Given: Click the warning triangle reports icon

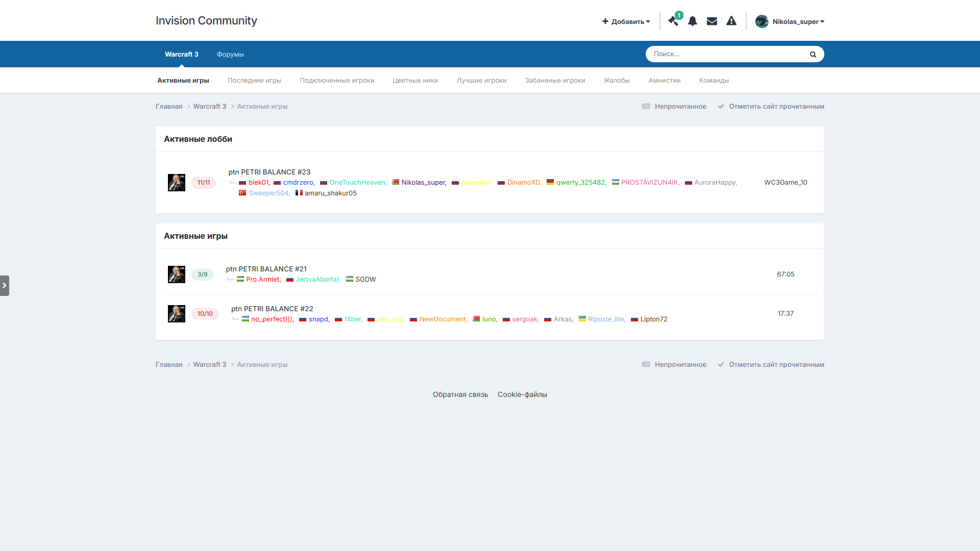Looking at the screenshot, I should coord(731,21).
